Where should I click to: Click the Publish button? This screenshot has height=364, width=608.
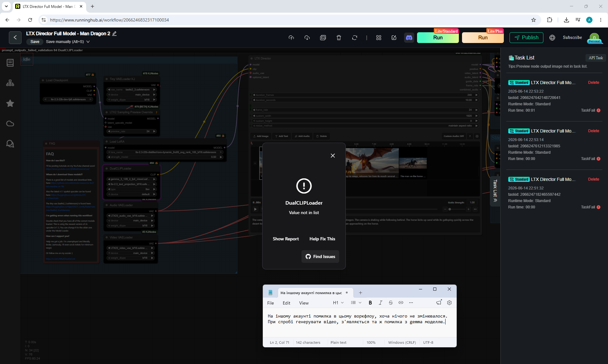coord(526,38)
